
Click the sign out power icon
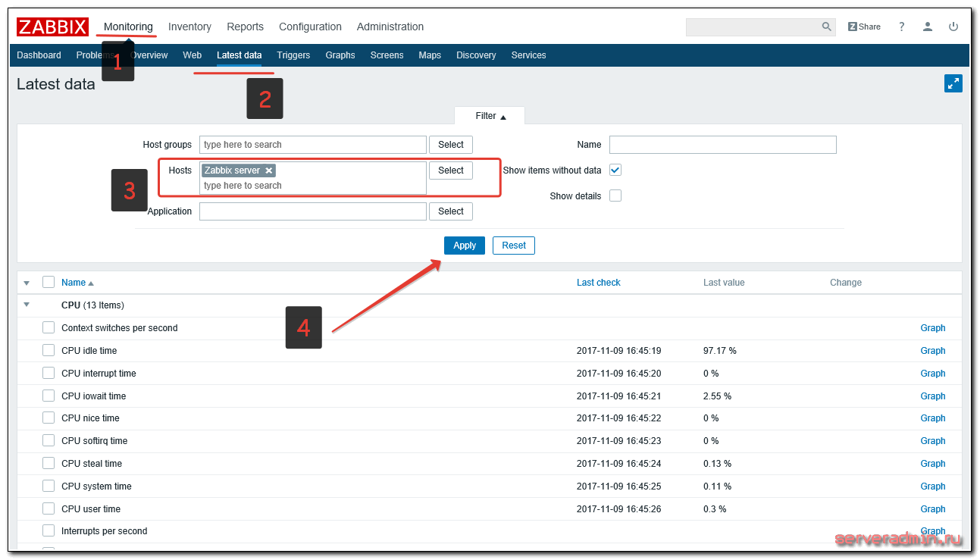pyautogui.click(x=953, y=27)
